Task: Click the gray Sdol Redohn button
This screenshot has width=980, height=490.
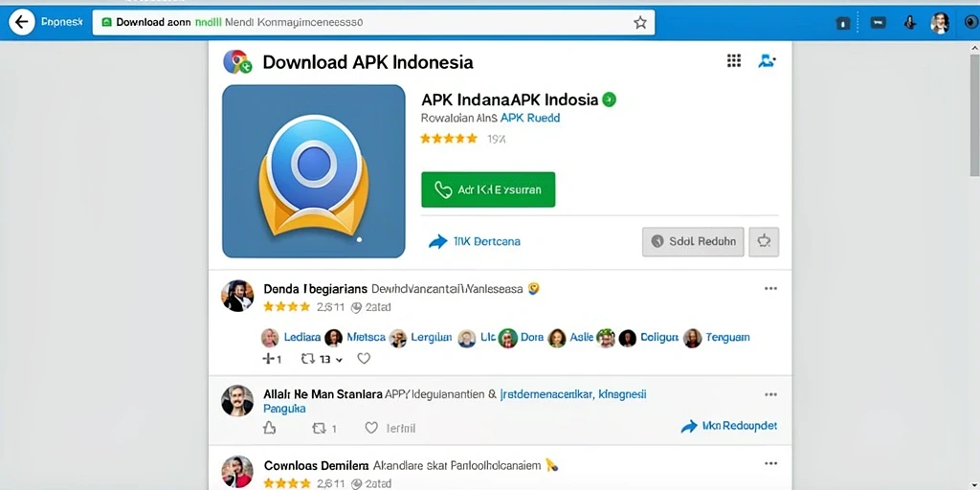Action: point(693,241)
